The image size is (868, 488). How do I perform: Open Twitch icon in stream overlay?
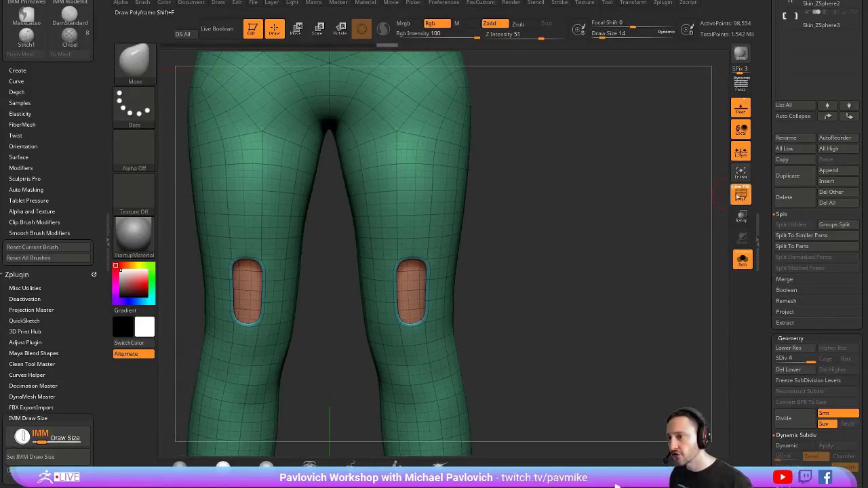pos(805,477)
